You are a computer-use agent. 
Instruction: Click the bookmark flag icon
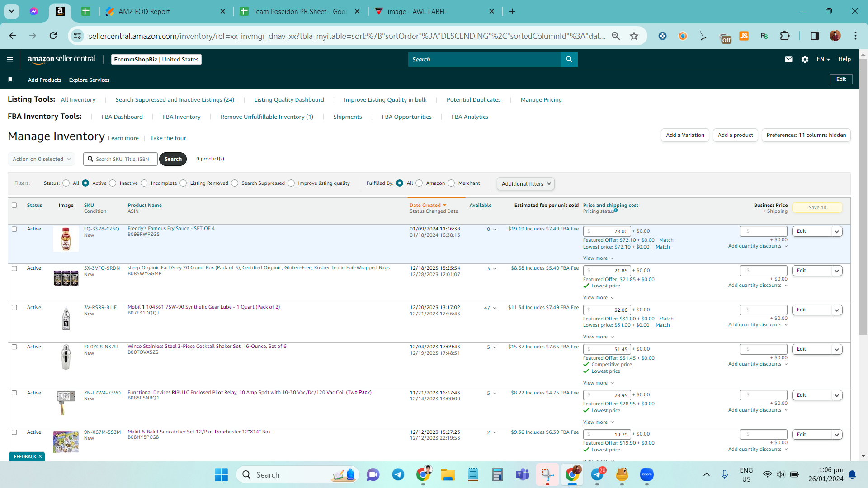(10, 80)
